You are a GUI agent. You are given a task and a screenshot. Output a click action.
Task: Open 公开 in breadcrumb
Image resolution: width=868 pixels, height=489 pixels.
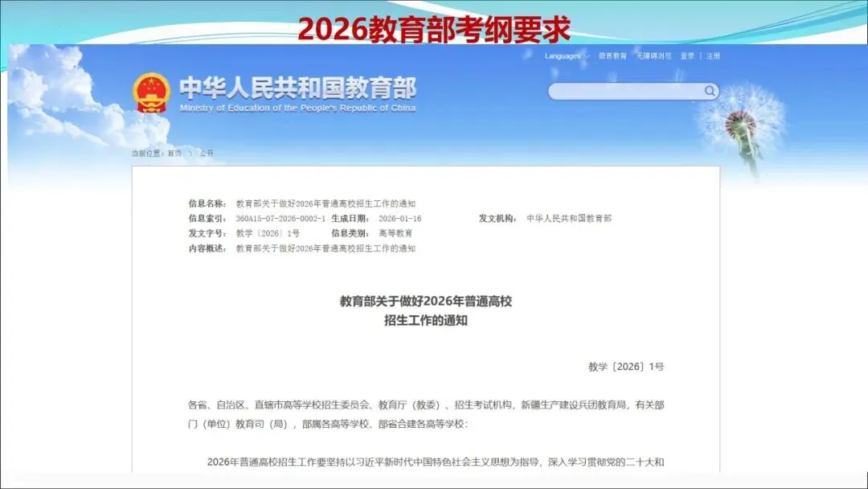click(x=207, y=154)
